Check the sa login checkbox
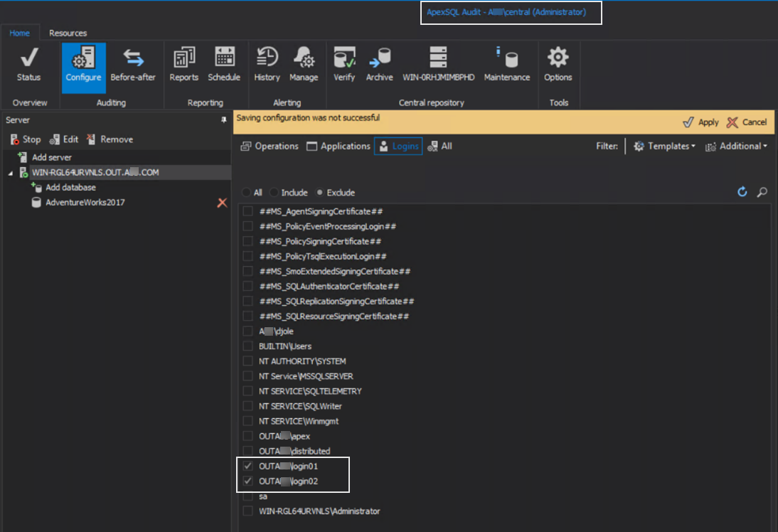This screenshot has width=778, height=532. point(247,496)
